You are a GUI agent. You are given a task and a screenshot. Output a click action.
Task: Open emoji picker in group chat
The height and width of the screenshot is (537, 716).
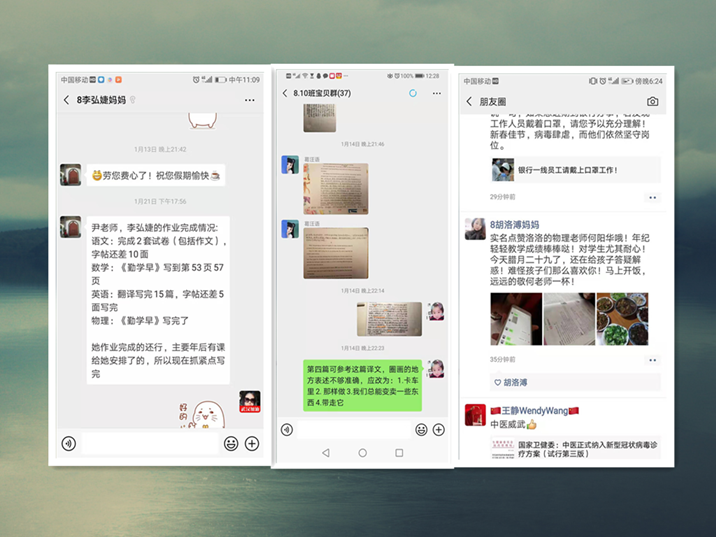pos(421,430)
